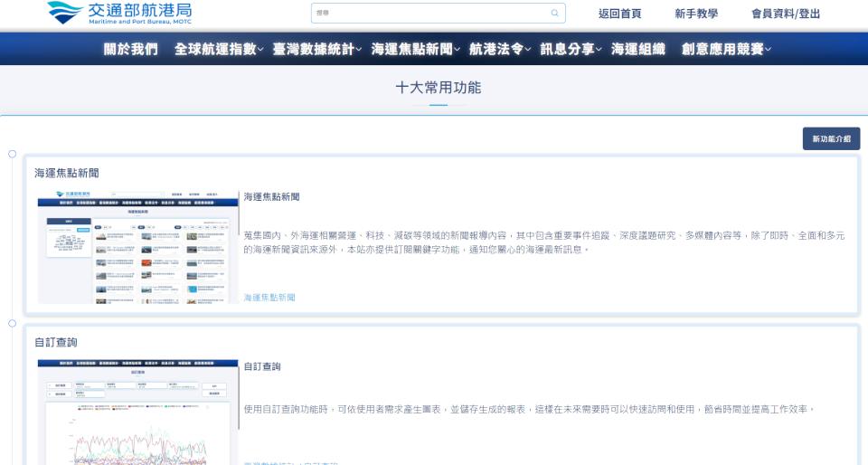Open 新手教學 link

point(696,14)
